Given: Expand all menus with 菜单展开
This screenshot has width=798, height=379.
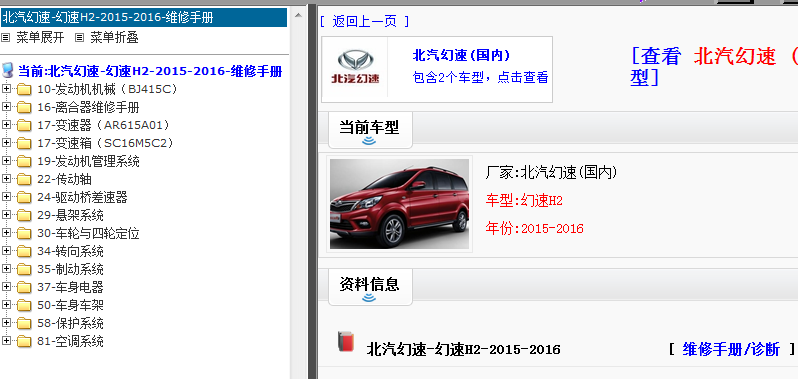Looking at the screenshot, I should 40,38.
